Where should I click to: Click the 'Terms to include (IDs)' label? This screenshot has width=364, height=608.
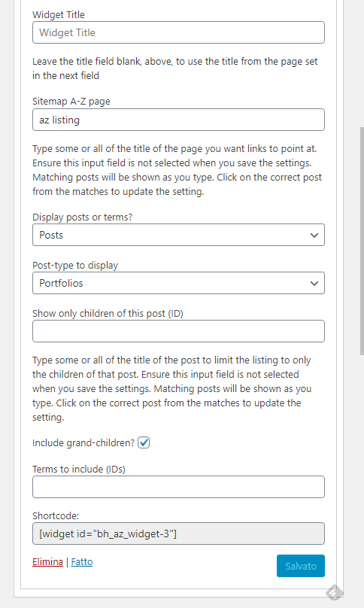click(x=79, y=470)
